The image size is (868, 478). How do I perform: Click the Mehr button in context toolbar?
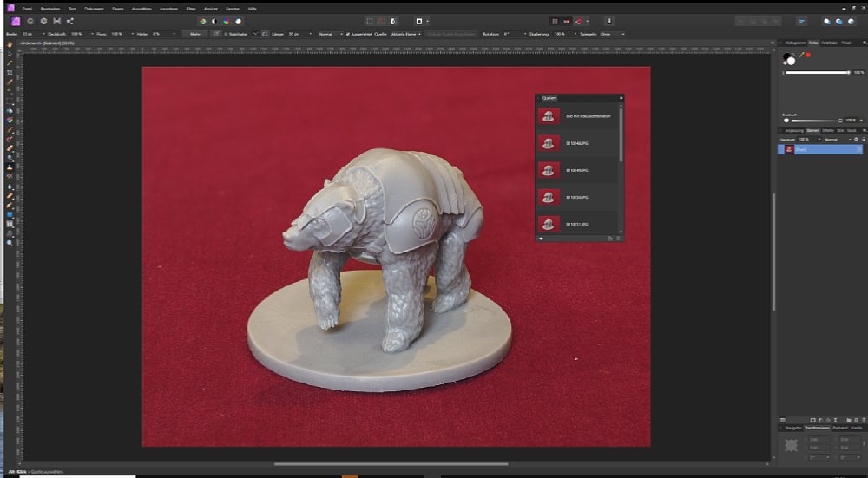click(x=194, y=34)
